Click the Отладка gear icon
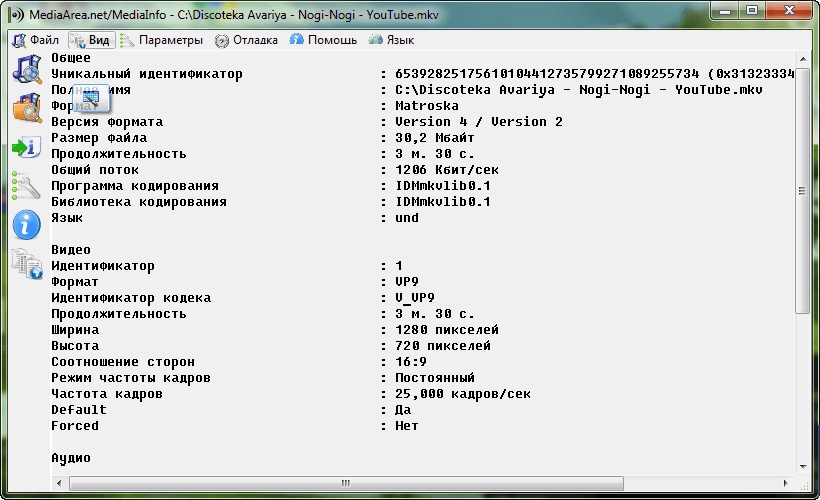 (222, 41)
